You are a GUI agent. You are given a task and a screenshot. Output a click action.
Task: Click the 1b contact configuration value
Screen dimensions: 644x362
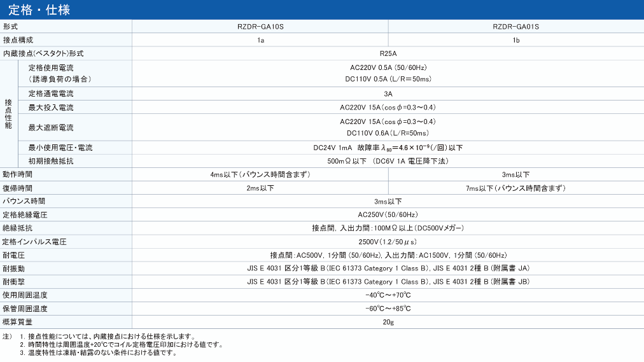516,40
